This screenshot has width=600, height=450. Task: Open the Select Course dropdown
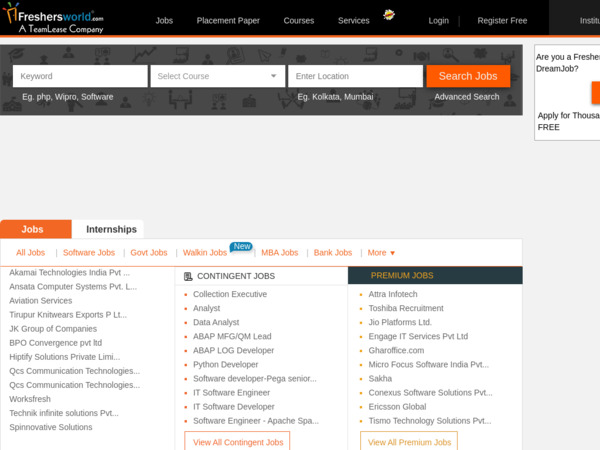(x=217, y=76)
